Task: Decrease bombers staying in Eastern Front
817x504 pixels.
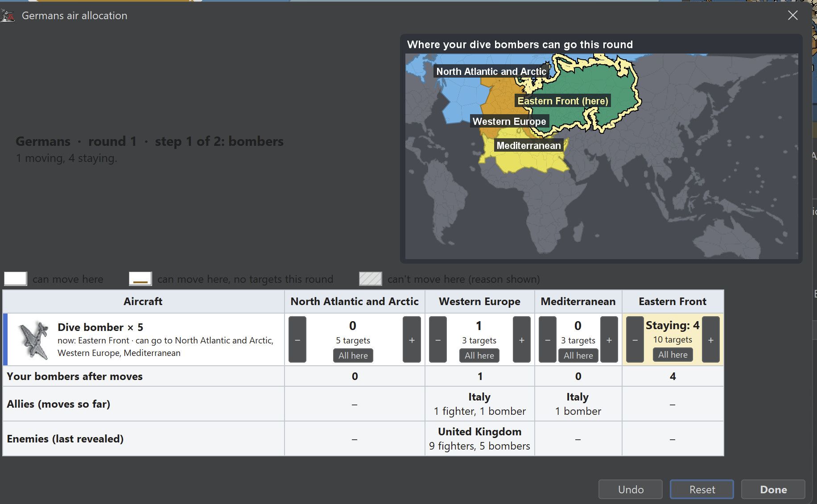Action: pyautogui.click(x=635, y=340)
